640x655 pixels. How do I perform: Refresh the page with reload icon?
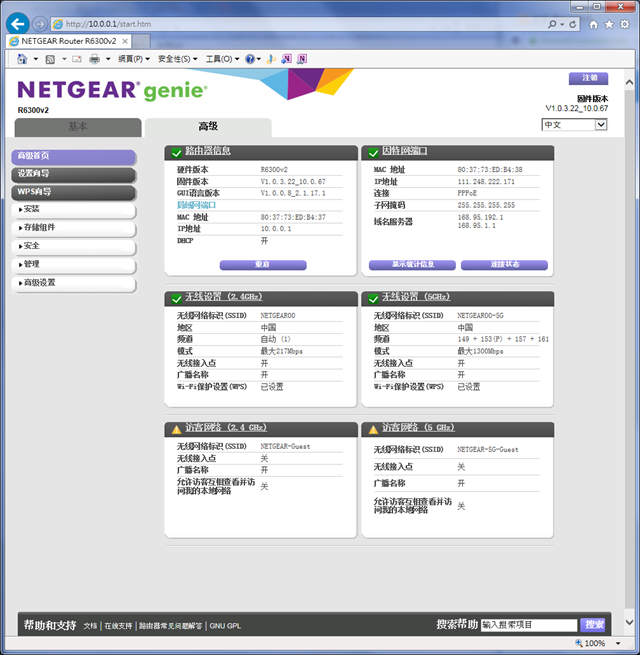pos(573,24)
